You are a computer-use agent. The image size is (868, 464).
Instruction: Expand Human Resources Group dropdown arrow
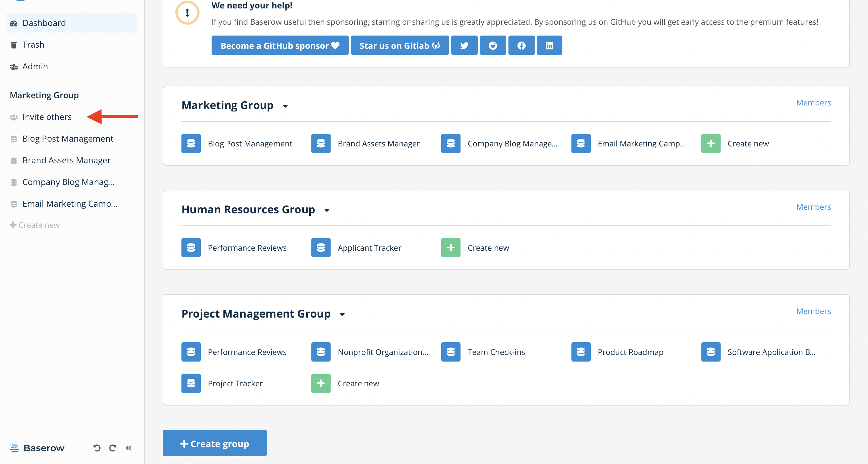click(x=326, y=211)
